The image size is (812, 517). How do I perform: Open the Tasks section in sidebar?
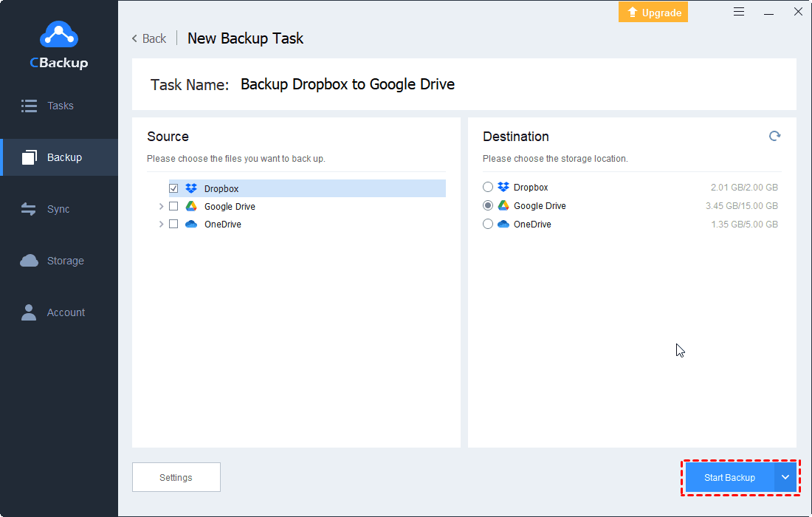(x=59, y=106)
